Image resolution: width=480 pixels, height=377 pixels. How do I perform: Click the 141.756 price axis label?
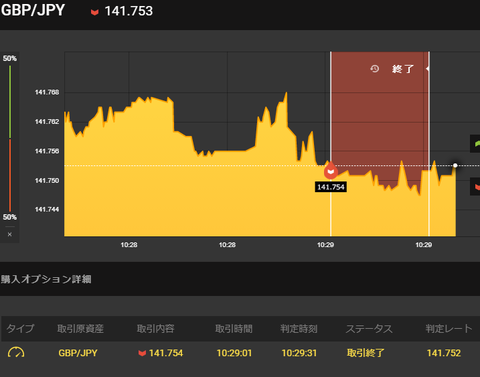[47, 151]
